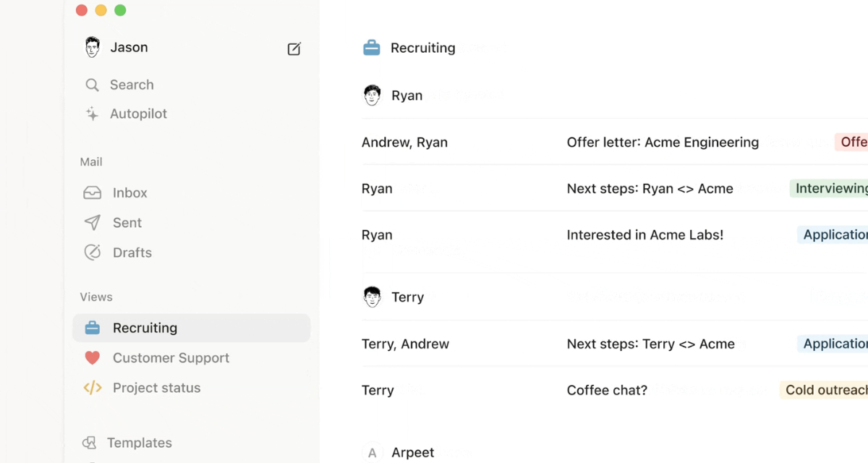Open Autopilot with the sparkle icon
868x463 pixels.
92,114
